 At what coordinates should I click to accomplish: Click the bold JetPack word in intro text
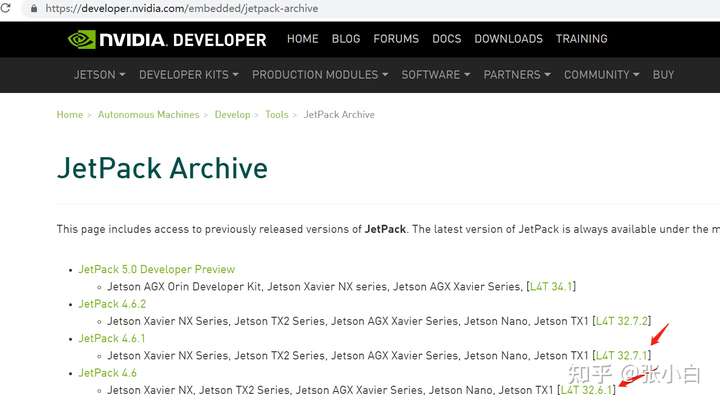[x=385, y=229]
